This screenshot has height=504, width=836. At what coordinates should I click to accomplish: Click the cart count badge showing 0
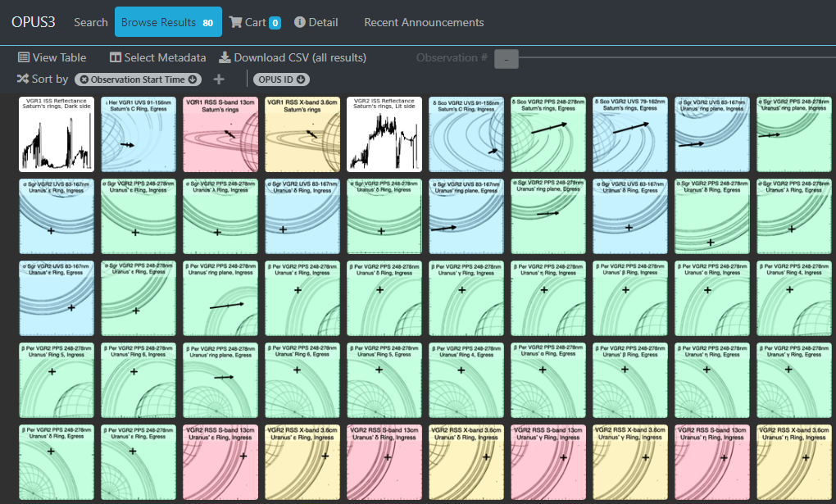point(275,23)
